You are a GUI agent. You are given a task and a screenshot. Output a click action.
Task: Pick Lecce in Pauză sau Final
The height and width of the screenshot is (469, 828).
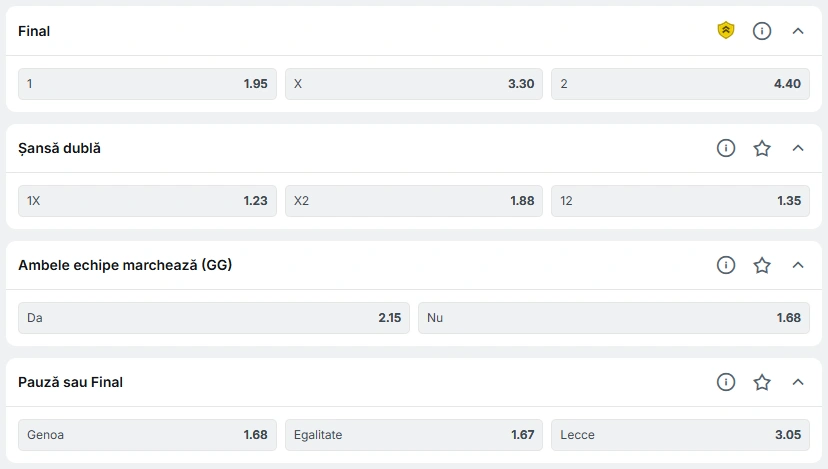[680, 435]
